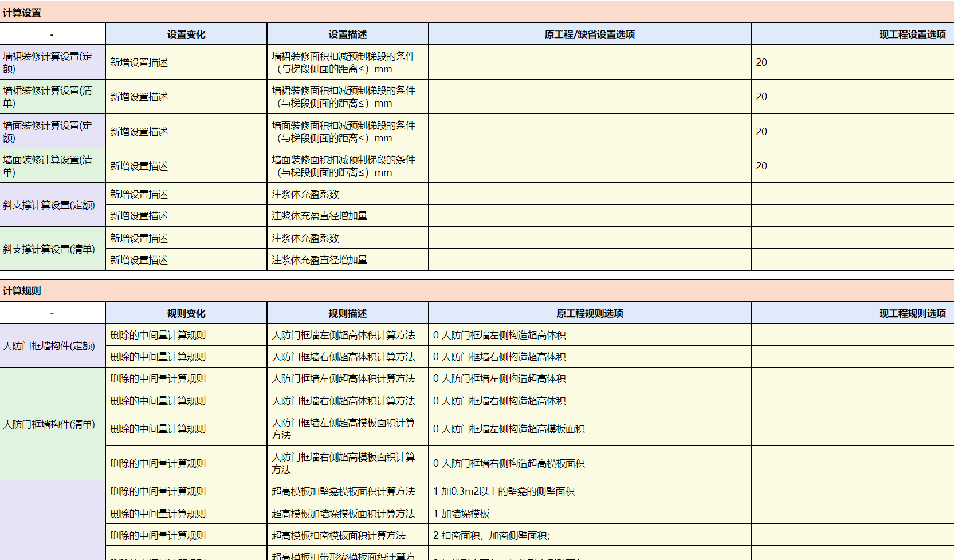Select the 设置变化 column header
The image size is (954, 560).
coord(186,34)
